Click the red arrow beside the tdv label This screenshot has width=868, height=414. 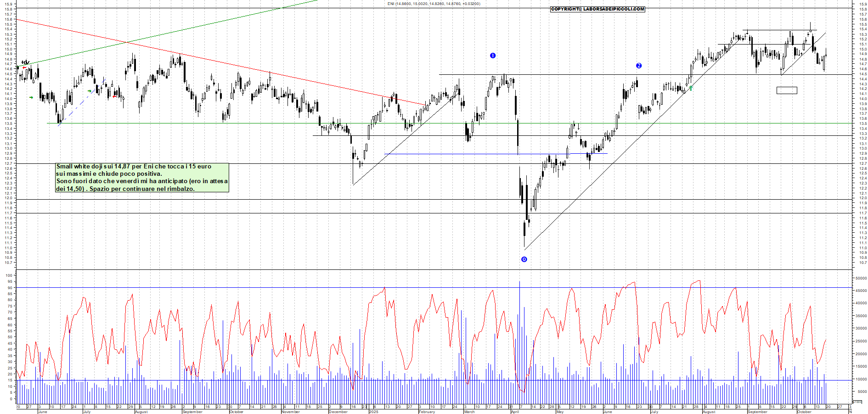(24, 67)
